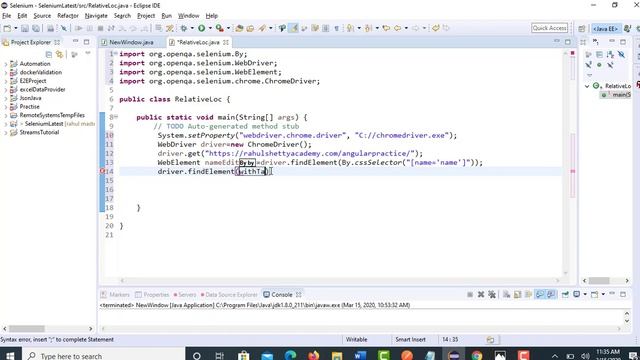
Task: Click the Clear Console icon
Action: [507, 294]
